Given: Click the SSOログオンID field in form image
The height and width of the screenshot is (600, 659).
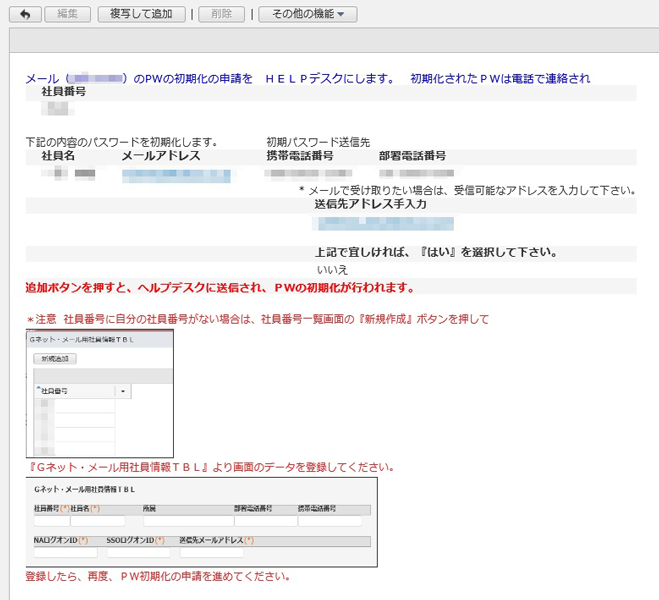Looking at the screenshot, I should pyautogui.click(x=139, y=552).
